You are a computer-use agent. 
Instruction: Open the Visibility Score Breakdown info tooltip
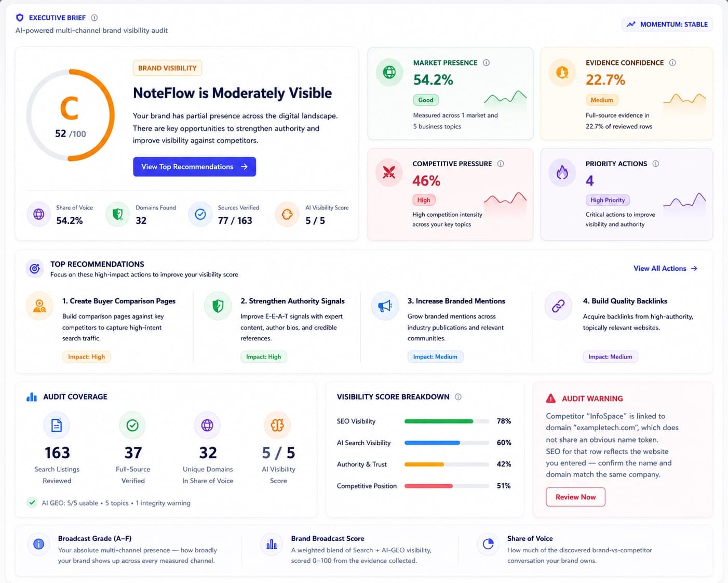[458, 397]
